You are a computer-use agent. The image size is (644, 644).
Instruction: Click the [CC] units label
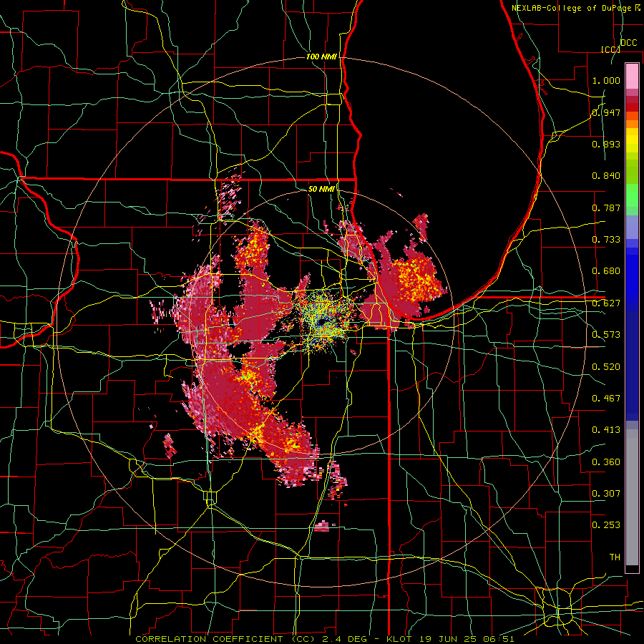pos(610,49)
